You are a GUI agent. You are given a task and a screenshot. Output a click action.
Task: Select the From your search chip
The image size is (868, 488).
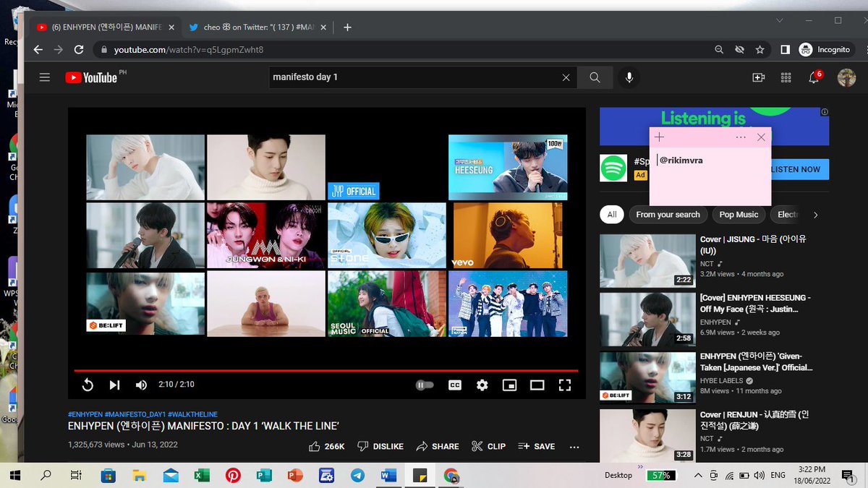(x=668, y=215)
